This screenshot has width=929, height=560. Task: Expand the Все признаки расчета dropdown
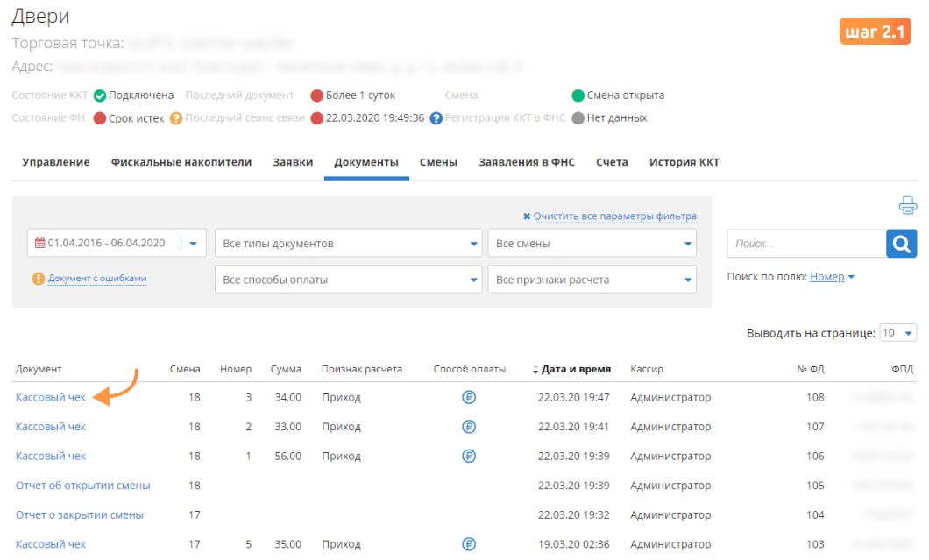pyautogui.click(x=592, y=280)
